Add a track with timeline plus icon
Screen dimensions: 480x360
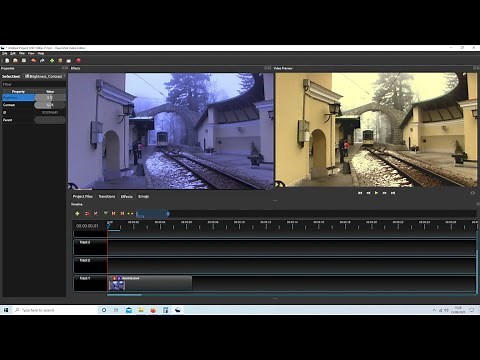[77, 213]
